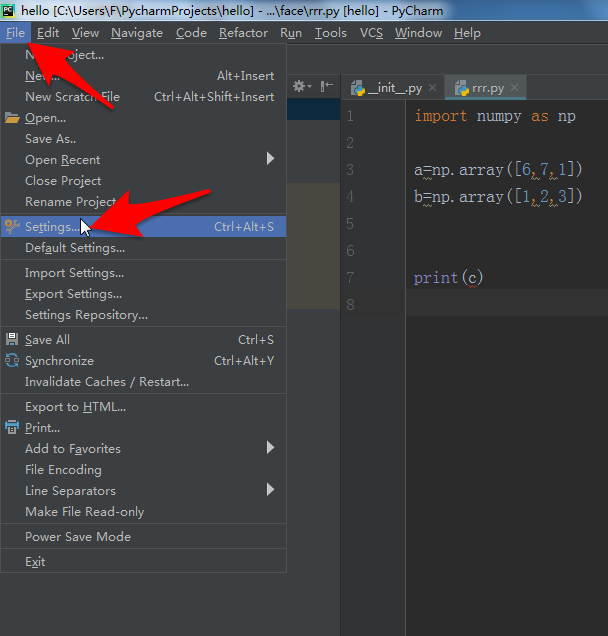Choose Exit from the File menu
608x636 pixels.
pos(144,562)
